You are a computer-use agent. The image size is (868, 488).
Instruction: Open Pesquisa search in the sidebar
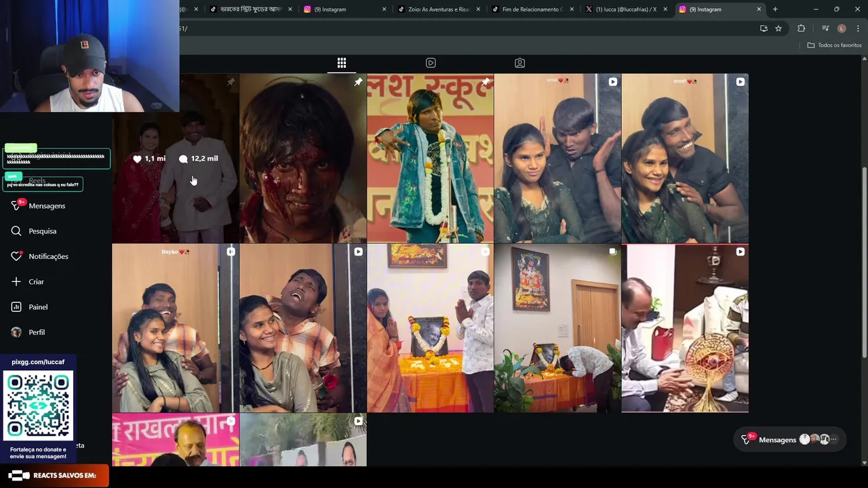(35, 231)
